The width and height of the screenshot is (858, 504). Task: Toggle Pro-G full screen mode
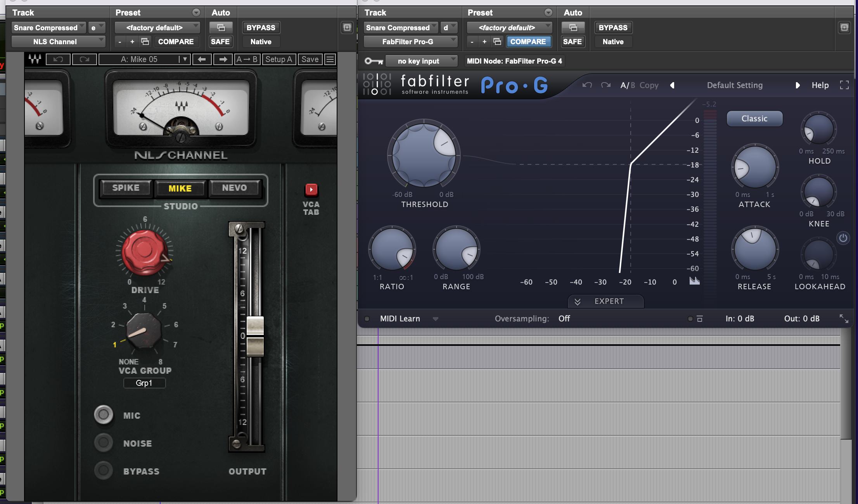click(x=844, y=85)
